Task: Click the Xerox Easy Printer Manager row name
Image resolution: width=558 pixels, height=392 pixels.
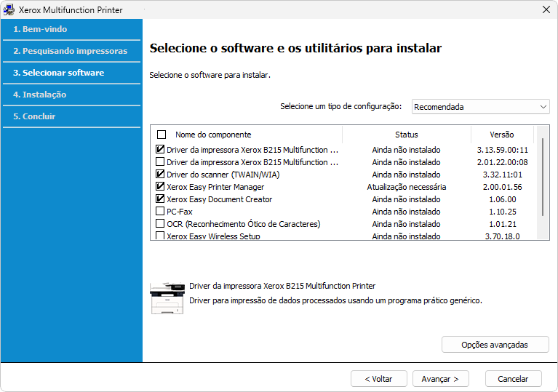Action: (x=215, y=187)
